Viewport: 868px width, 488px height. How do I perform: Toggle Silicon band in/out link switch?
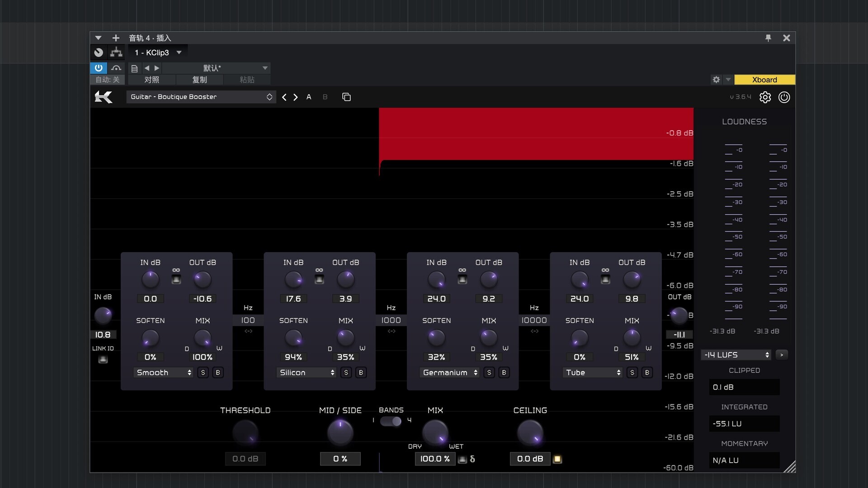[319, 279]
